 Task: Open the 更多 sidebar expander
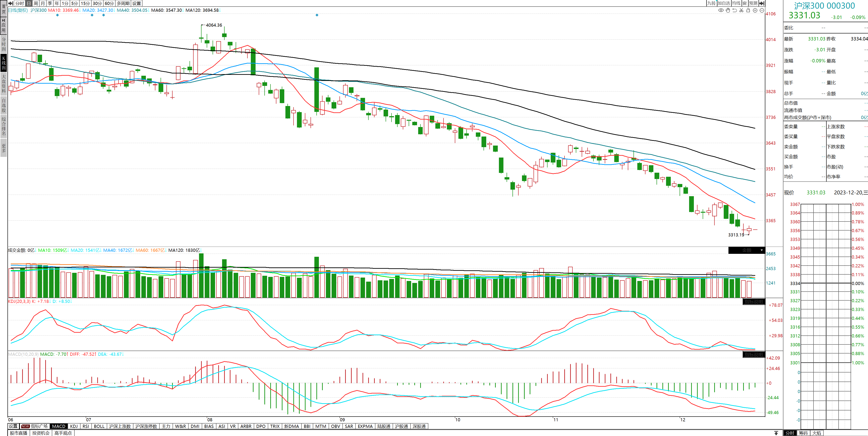4,148
